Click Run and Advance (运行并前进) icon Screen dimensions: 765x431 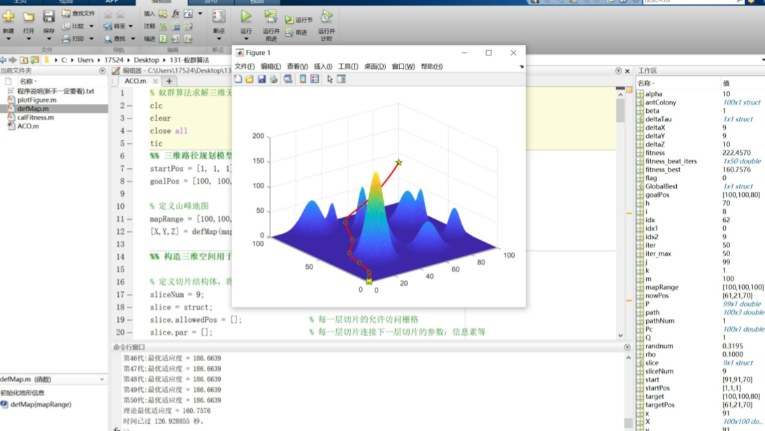click(x=271, y=18)
